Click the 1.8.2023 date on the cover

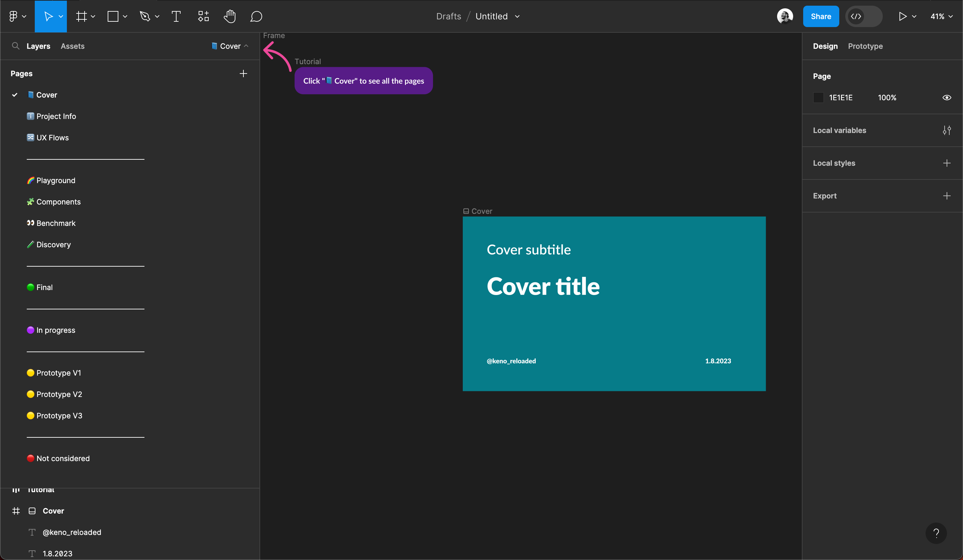(718, 361)
